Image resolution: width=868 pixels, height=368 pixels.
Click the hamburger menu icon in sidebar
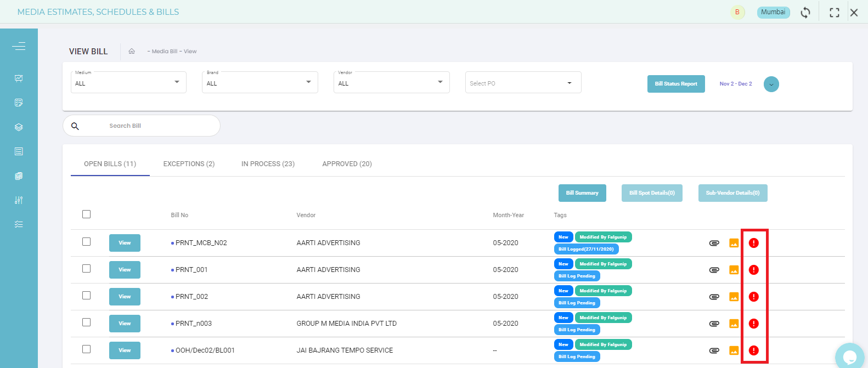(19, 46)
